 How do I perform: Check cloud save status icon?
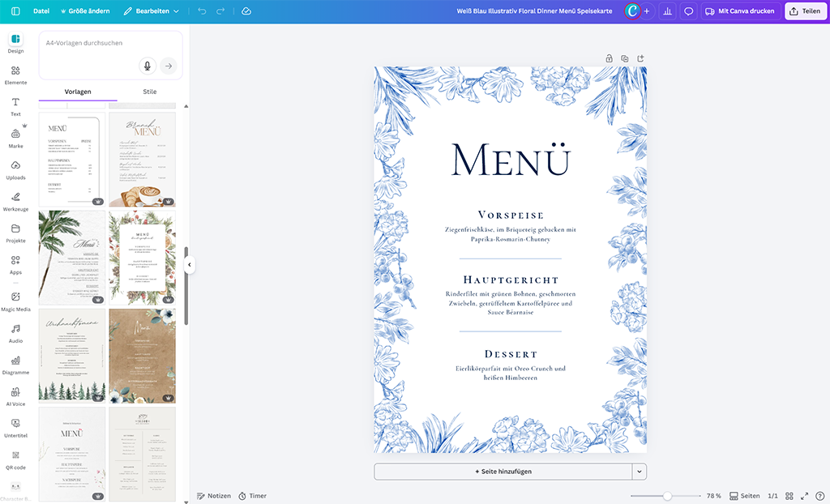point(246,11)
